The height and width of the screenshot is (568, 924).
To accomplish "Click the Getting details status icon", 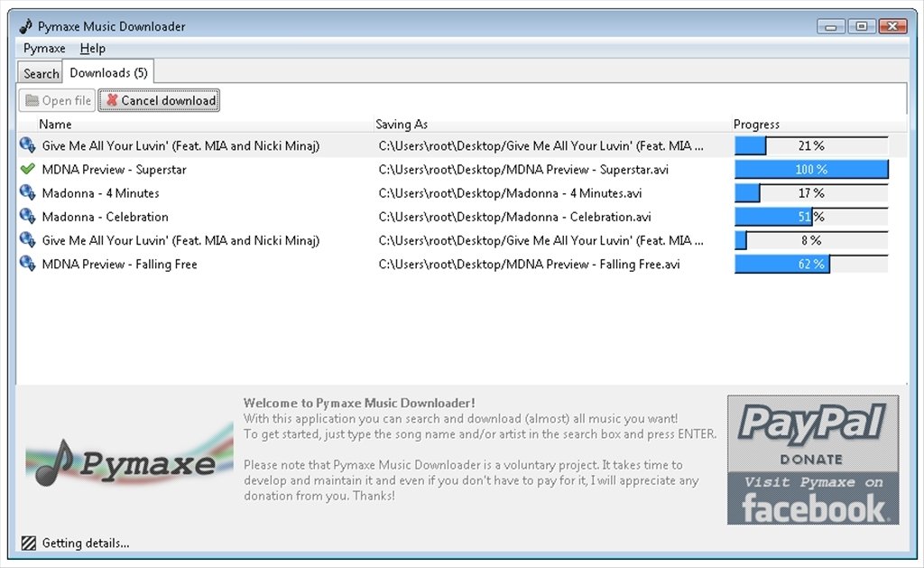I will (x=28, y=544).
